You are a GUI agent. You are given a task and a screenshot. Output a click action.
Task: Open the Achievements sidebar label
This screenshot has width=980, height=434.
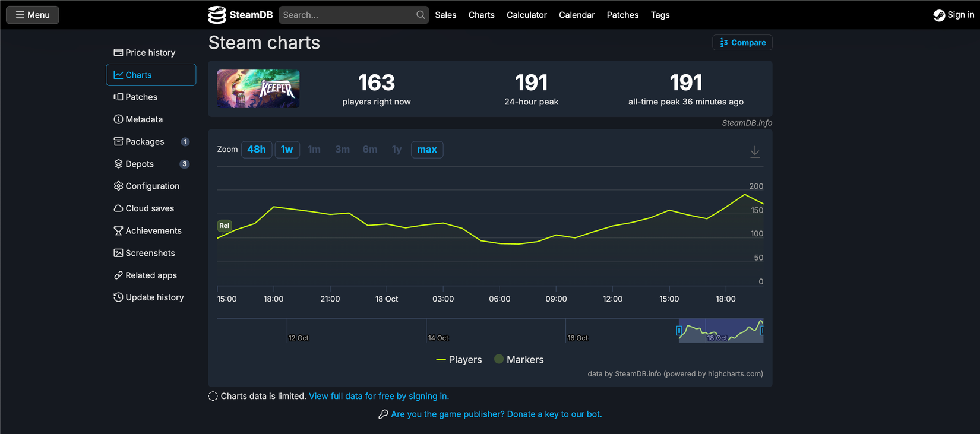153,230
